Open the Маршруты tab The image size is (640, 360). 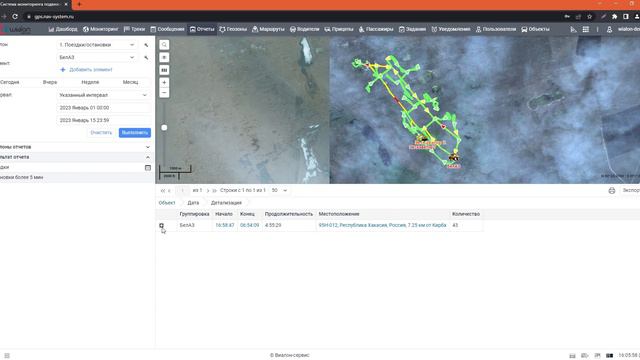click(x=268, y=29)
